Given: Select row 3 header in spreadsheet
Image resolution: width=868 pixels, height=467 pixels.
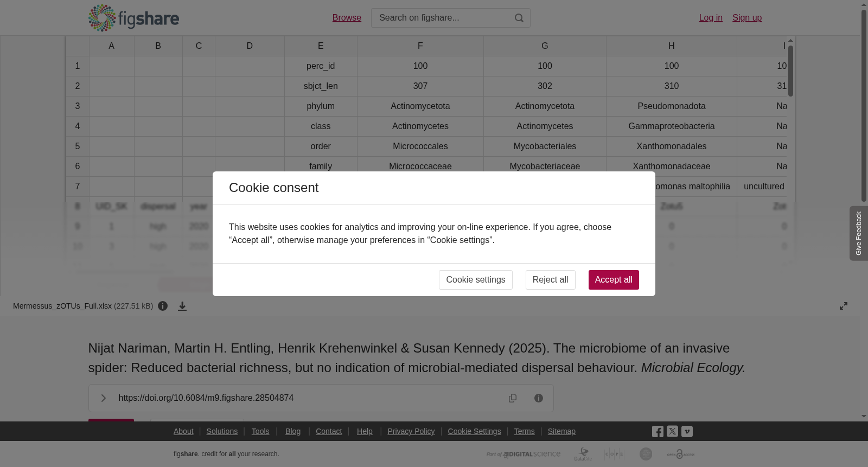Looking at the screenshot, I should [x=78, y=106].
